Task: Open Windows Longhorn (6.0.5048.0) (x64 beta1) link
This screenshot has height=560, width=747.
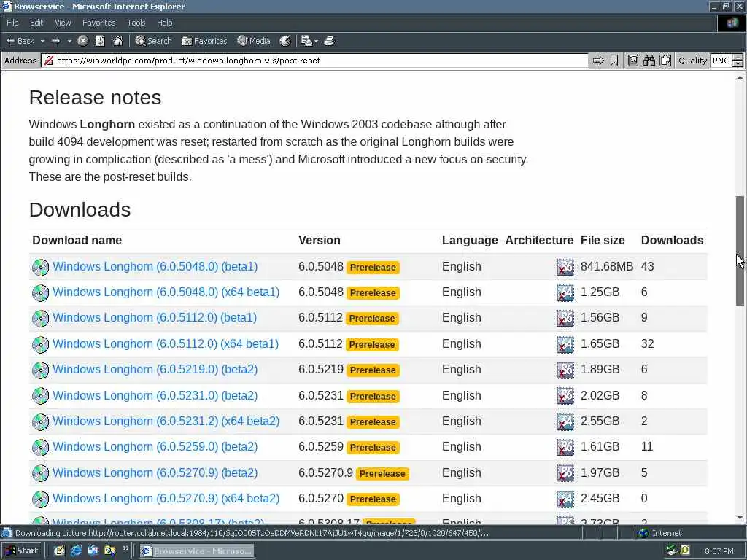Action: 166,292
